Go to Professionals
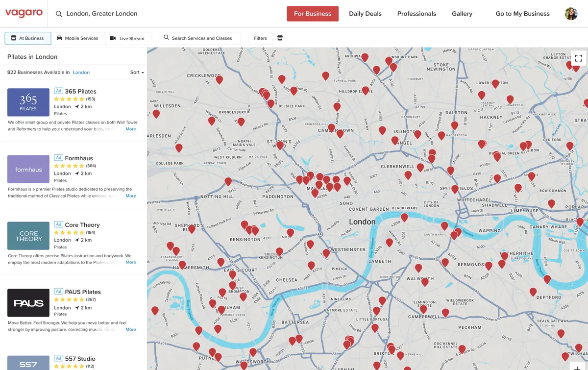Viewport: 588px width, 370px height. pos(416,14)
